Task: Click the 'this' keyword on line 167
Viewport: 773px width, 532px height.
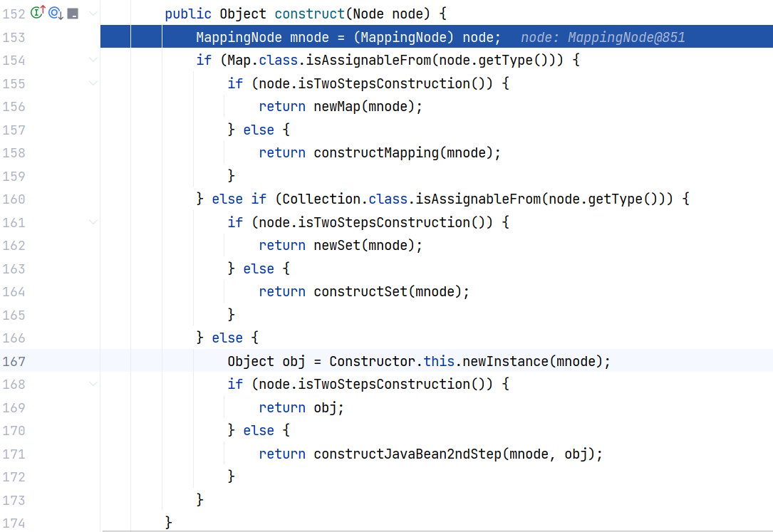Action: click(439, 361)
